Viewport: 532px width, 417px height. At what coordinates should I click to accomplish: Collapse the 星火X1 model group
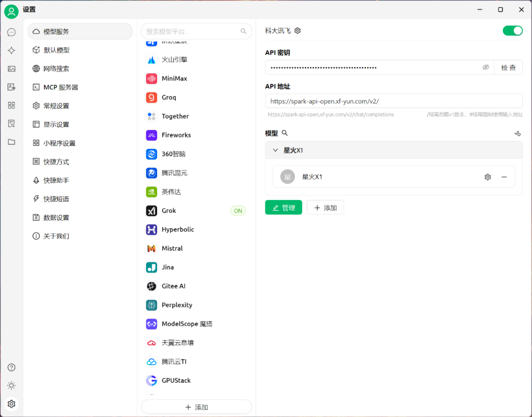coord(275,150)
